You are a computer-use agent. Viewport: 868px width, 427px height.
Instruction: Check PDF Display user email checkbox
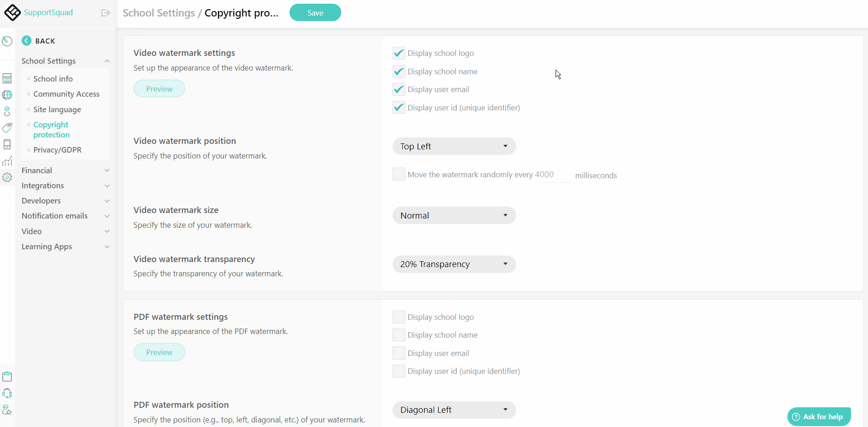tap(399, 353)
